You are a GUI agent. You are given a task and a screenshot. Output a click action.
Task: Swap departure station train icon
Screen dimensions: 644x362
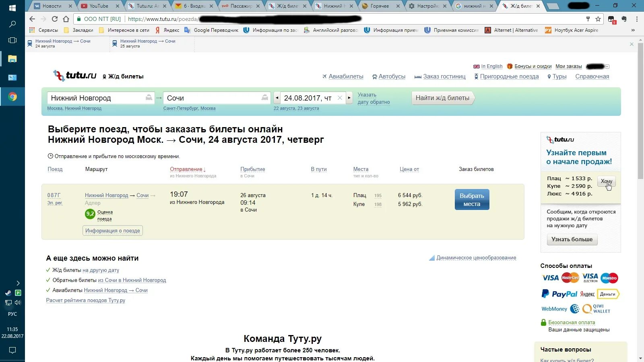(x=149, y=97)
